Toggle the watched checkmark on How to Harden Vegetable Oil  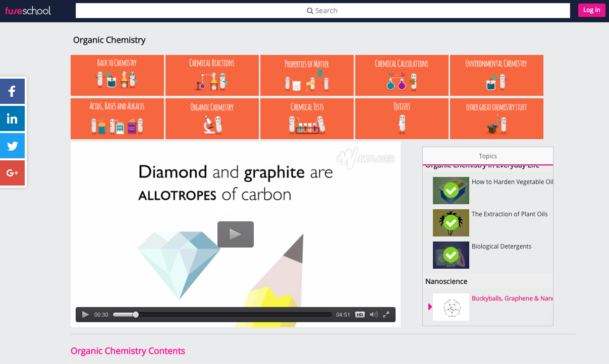pos(451,191)
